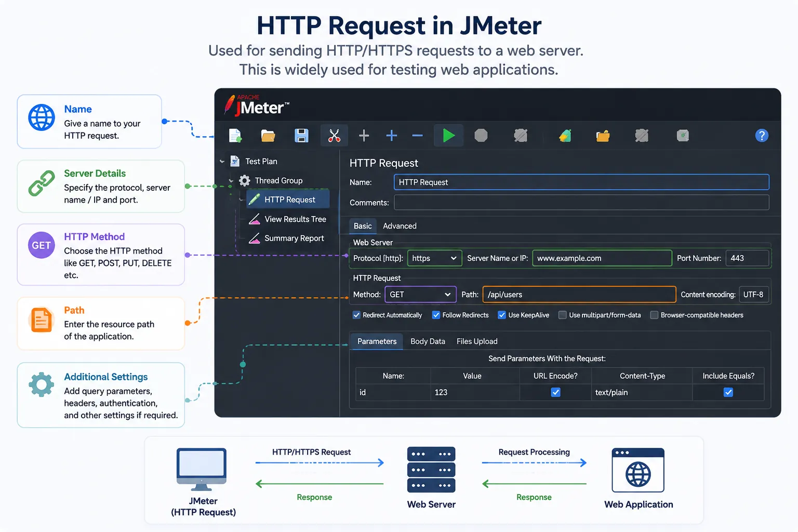Click the green broom clear icon
The width and height of the screenshot is (798, 532).
point(565,136)
